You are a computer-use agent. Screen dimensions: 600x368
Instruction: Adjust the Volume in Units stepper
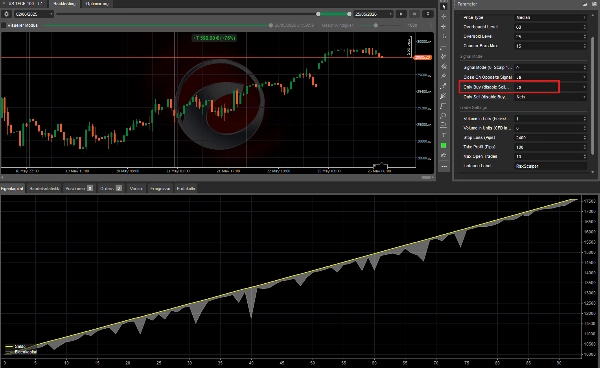point(584,128)
